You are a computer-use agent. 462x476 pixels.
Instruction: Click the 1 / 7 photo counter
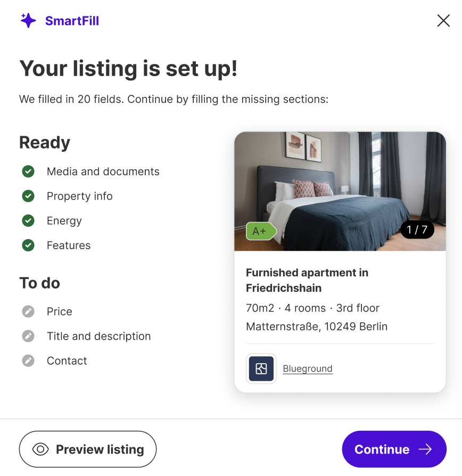[417, 230]
